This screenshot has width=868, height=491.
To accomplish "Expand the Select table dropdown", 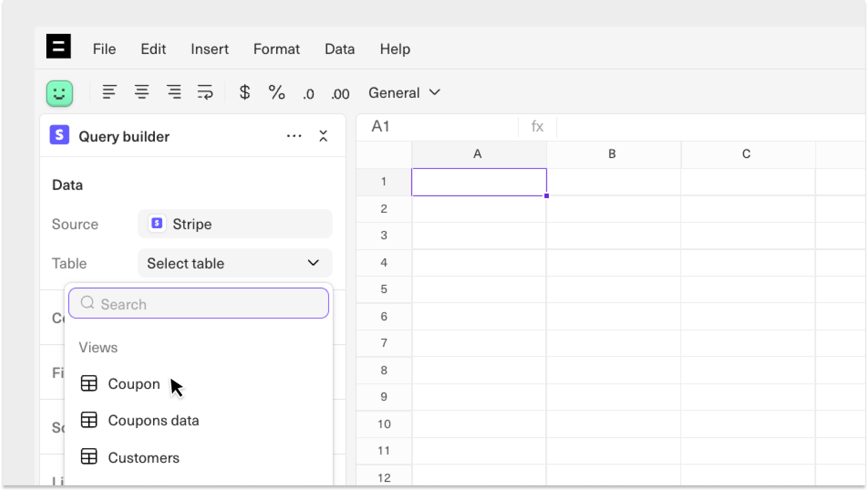I will click(235, 263).
